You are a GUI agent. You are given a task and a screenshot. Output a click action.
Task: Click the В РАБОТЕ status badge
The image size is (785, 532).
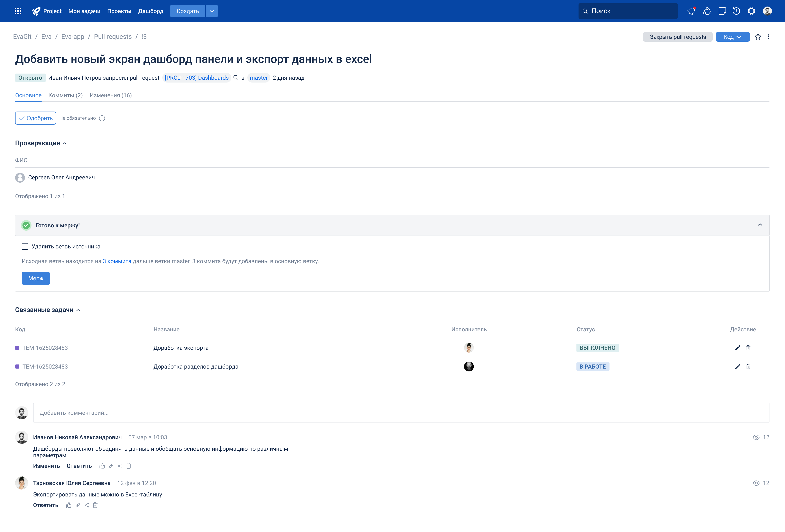pyautogui.click(x=593, y=367)
